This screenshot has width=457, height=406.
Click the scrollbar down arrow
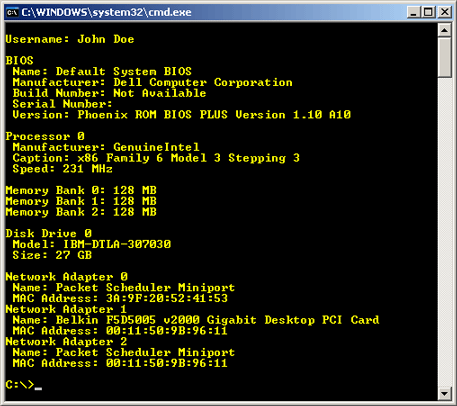click(444, 394)
